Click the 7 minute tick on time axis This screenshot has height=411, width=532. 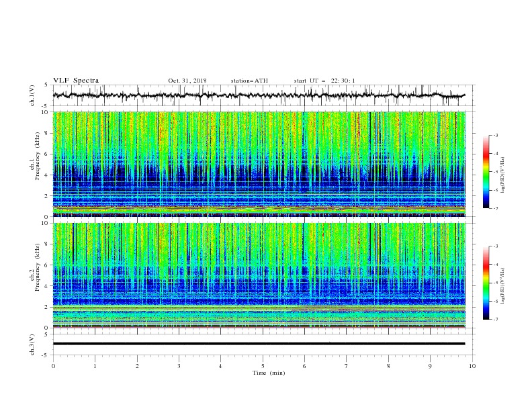pyautogui.click(x=347, y=366)
